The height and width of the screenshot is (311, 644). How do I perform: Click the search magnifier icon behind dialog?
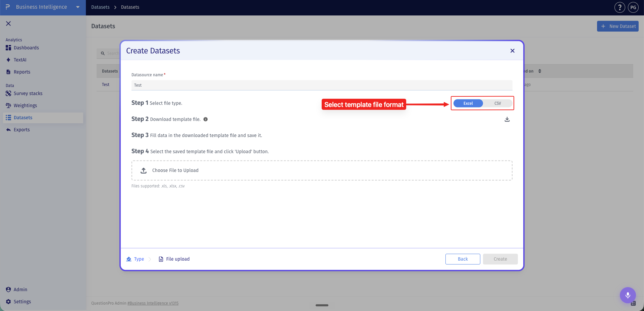[103, 53]
